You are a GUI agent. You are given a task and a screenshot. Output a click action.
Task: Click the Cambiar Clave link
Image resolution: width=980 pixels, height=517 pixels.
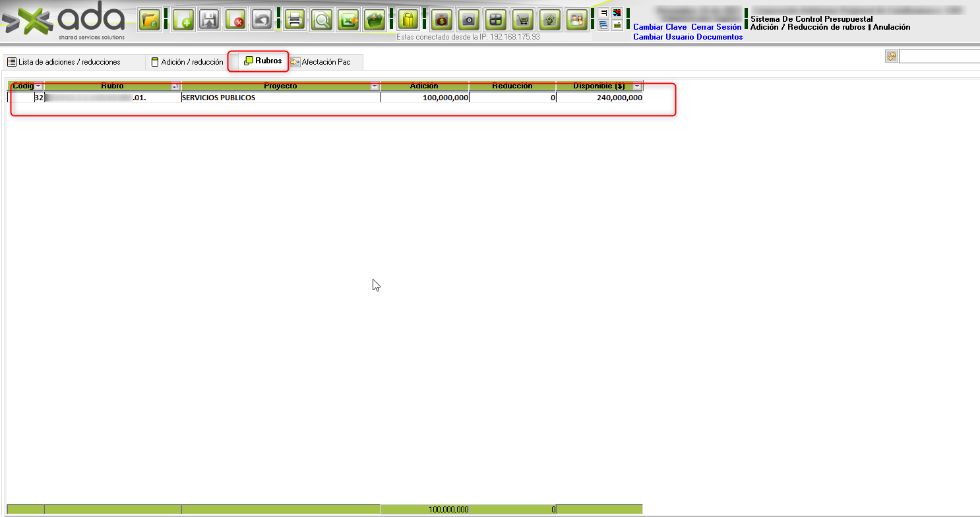point(660,27)
